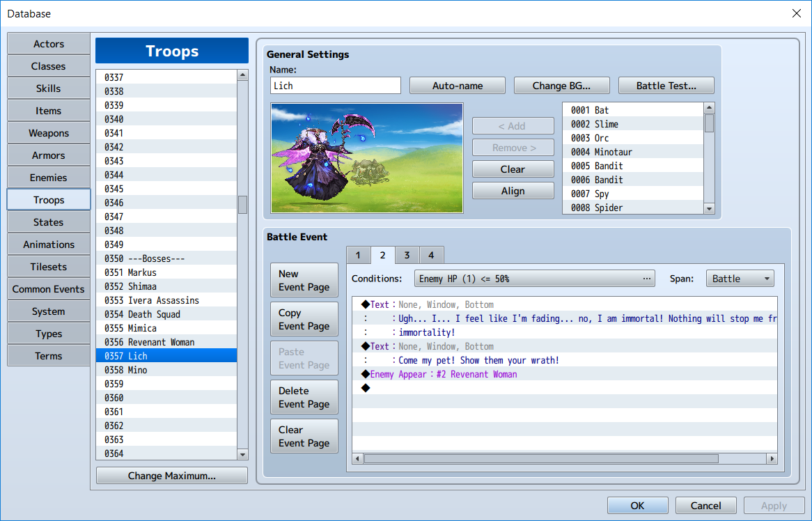The height and width of the screenshot is (521, 812).
Task: Select enemy 0004 Minotaur in list
Action: (x=633, y=153)
